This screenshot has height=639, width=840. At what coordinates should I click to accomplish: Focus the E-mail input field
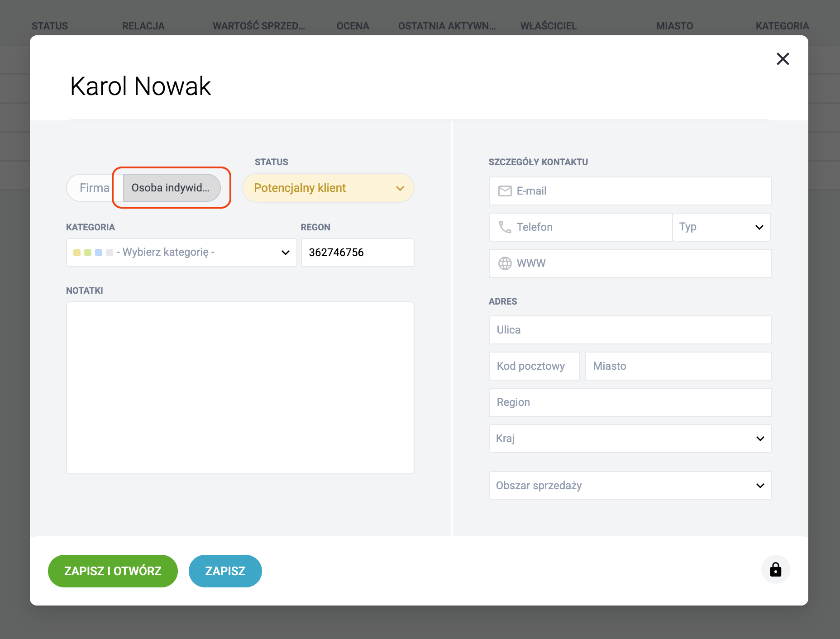click(x=630, y=191)
